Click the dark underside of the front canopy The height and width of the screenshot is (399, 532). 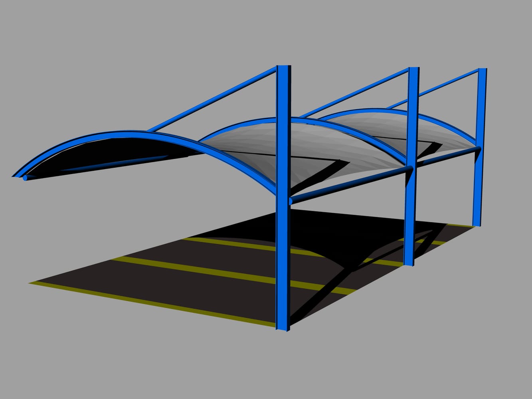click(x=120, y=154)
